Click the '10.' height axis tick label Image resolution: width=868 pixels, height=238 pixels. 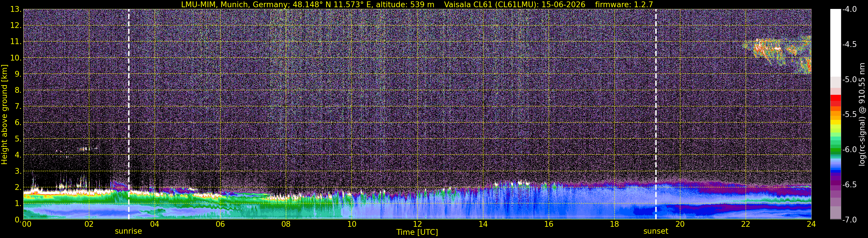(x=16, y=58)
